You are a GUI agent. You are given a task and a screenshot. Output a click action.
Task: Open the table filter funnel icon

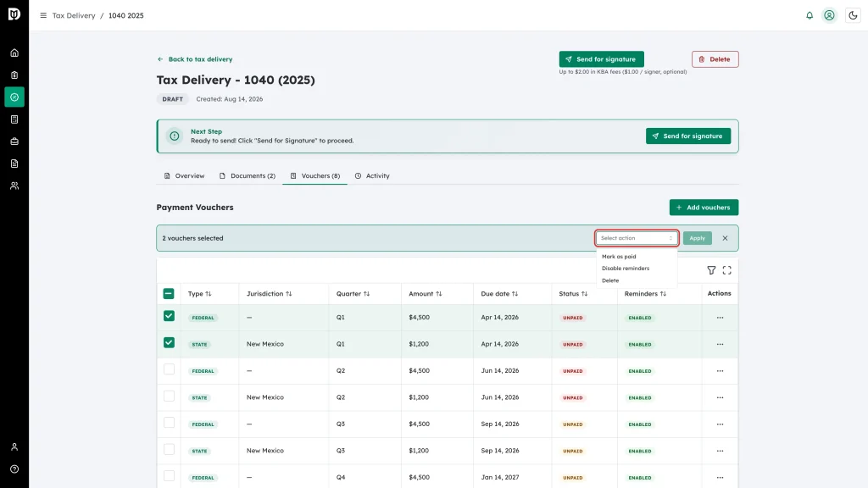(x=711, y=270)
